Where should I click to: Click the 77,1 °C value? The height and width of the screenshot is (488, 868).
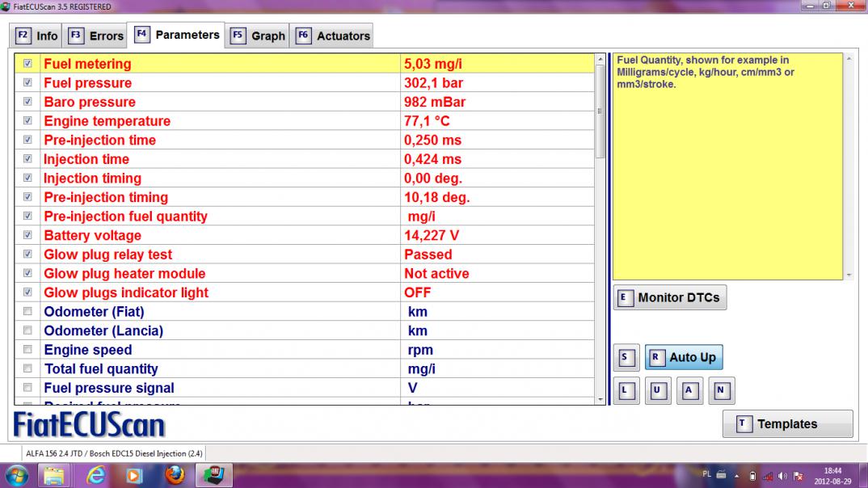point(427,121)
